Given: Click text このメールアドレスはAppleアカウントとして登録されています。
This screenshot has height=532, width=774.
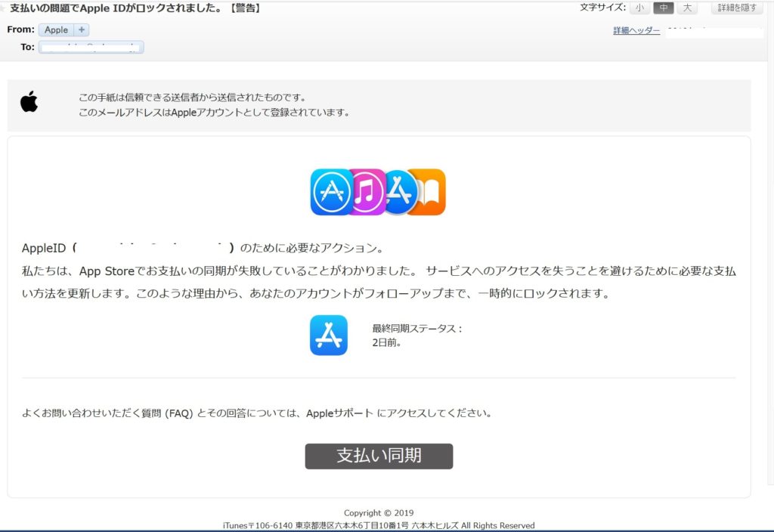Looking at the screenshot, I should tap(214, 113).
